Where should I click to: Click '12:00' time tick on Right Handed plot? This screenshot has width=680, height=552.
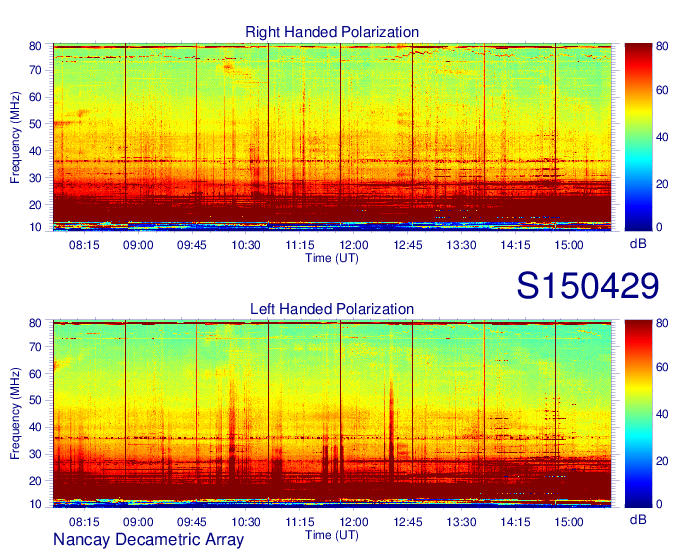(x=354, y=245)
